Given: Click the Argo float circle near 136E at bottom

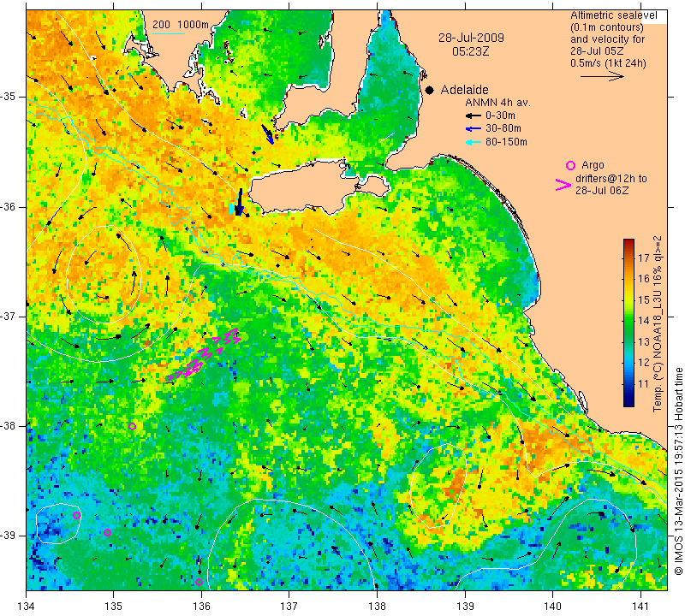Looking at the screenshot, I should (x=199, y=582).
